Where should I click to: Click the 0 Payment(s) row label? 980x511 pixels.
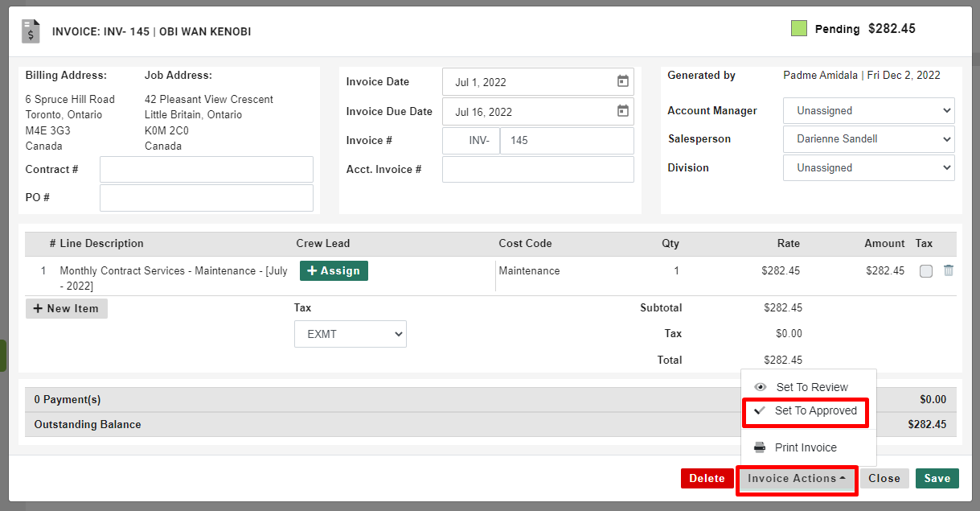[x=68, y=400]
